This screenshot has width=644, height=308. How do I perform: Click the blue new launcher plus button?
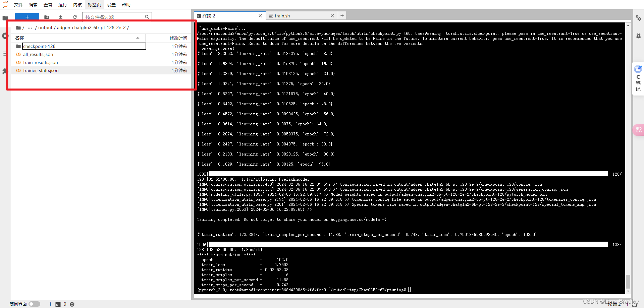[x=27, y=17]
